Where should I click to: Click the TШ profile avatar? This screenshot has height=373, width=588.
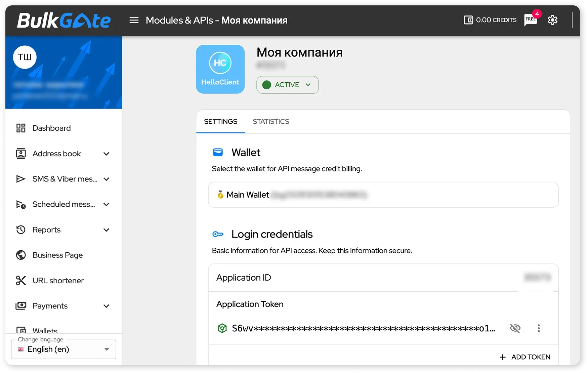point(25,57)
